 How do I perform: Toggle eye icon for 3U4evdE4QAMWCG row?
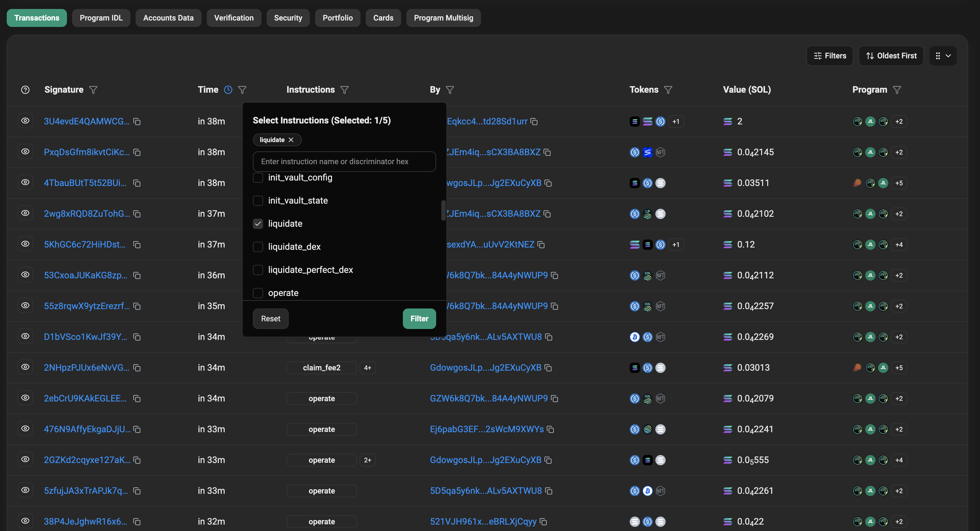point(25,121)
